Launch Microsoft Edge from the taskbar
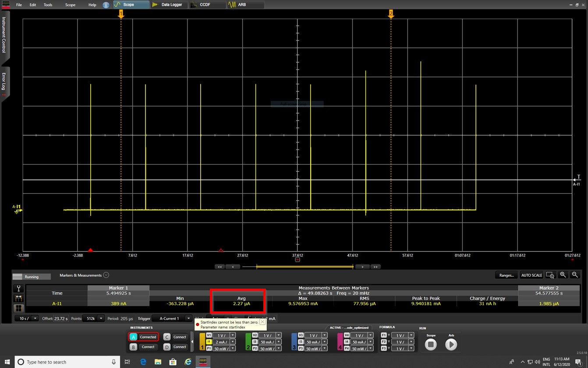This screenshot has height=368, width=588. (x=143, y=362)
